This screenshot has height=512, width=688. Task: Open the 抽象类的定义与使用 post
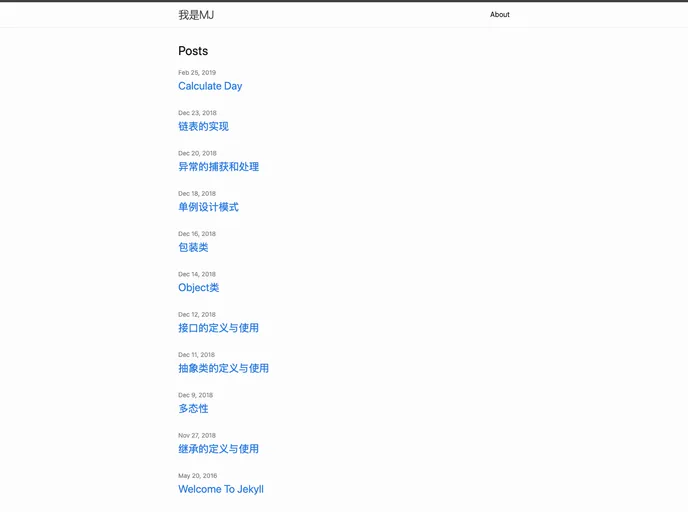(x=223, y=368)
